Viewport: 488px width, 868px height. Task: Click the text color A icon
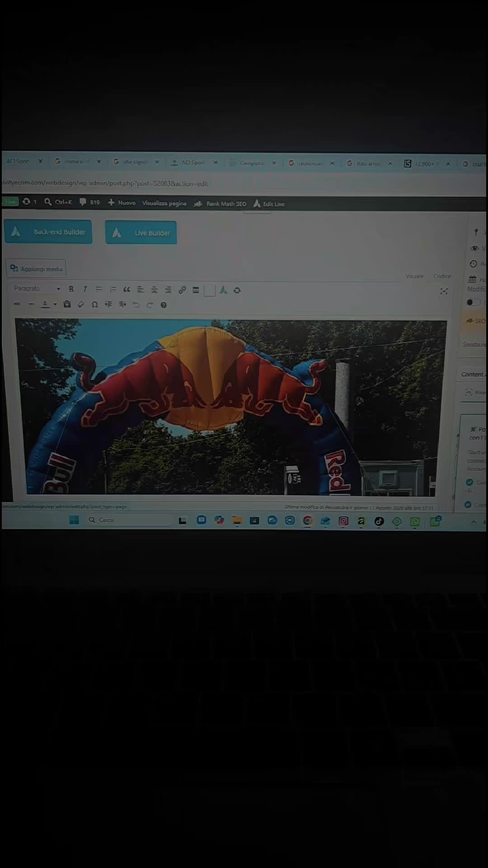(45, 304)
